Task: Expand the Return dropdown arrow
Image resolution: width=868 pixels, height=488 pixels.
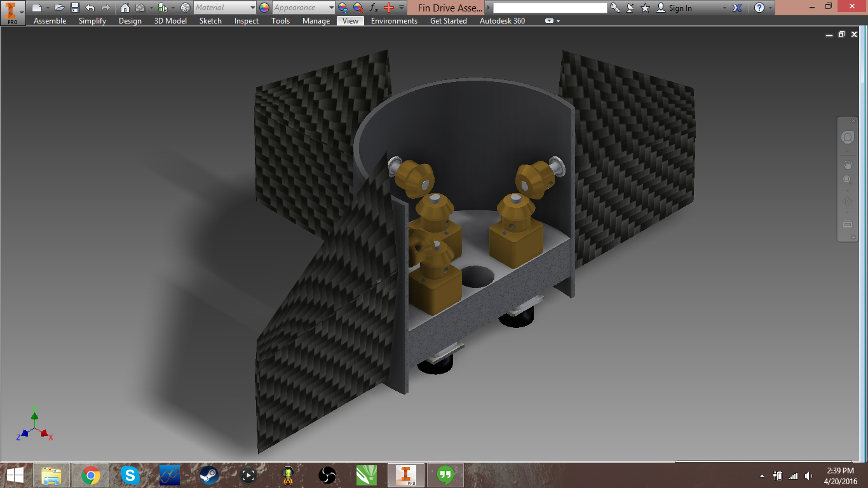Action: [x=150, y=8]
